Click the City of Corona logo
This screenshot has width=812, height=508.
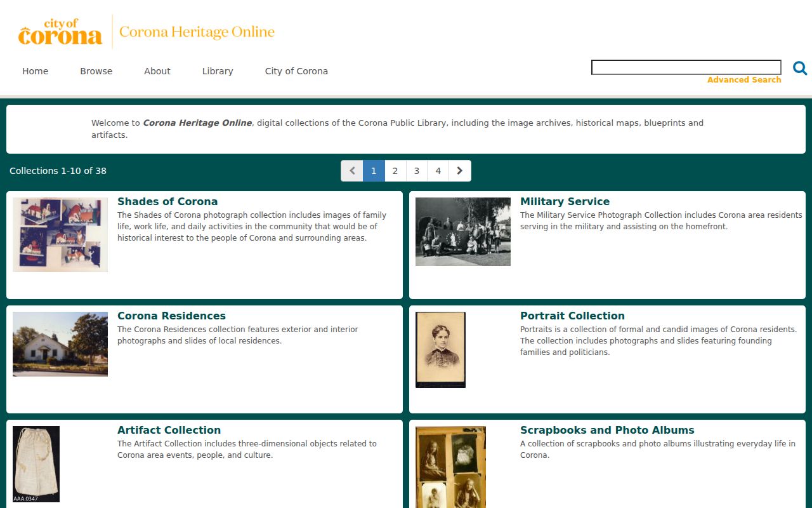pyautogui.click(x=60, y=32)
